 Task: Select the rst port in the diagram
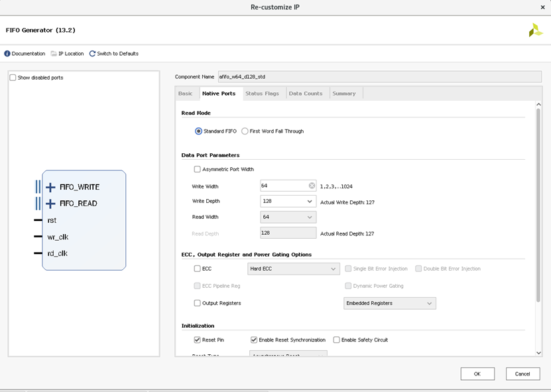point(52,220)
